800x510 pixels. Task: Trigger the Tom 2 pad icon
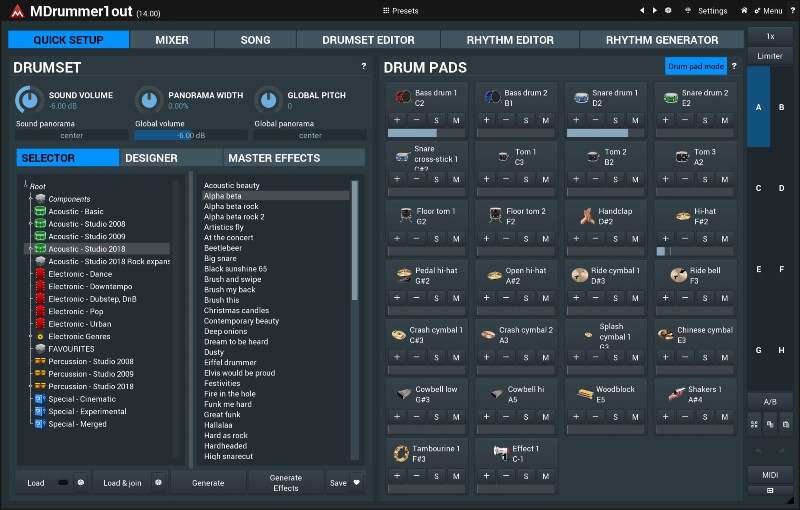click(592, 157)
